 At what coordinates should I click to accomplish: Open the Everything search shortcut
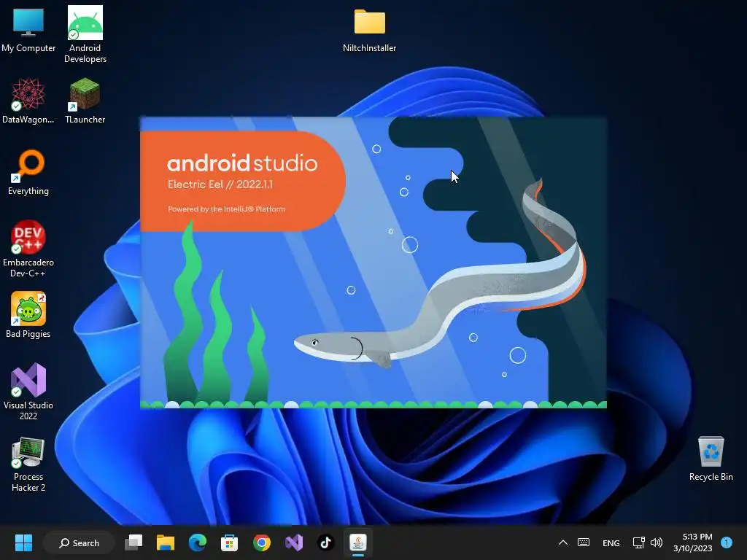pyautogui.click(x=28, y=172)
